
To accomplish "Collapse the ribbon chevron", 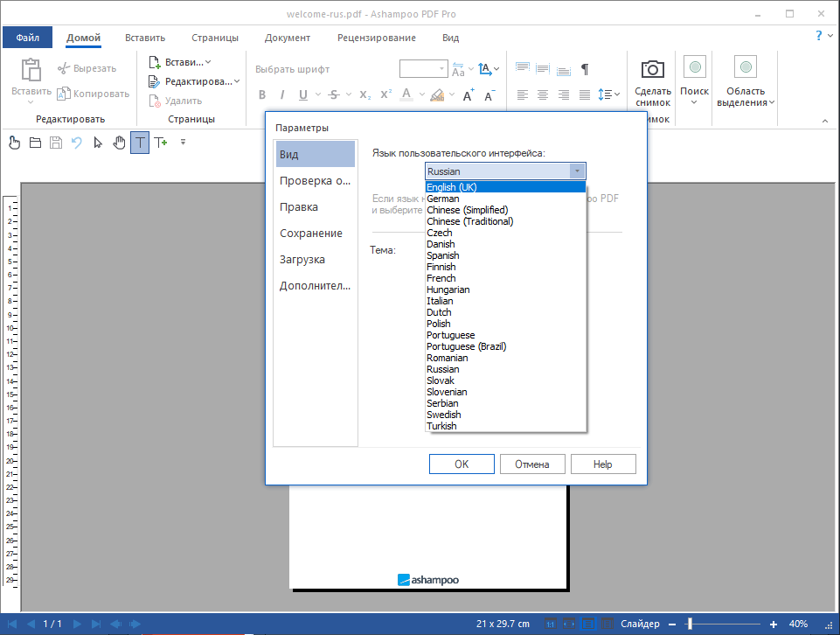I will tap(825, 121).
